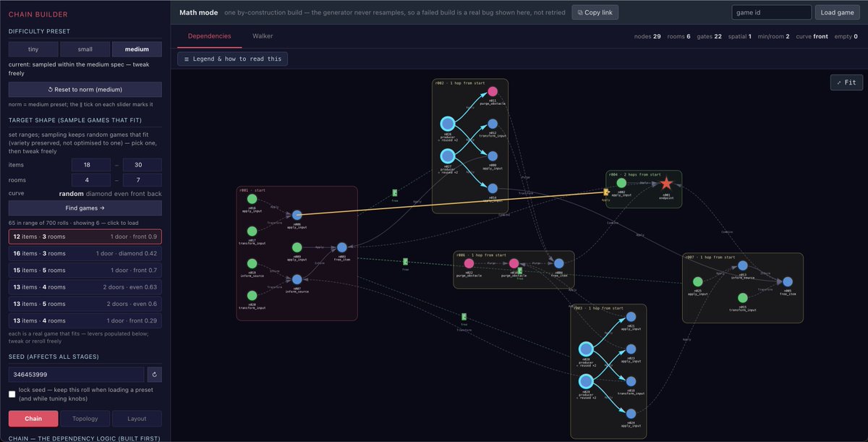Focus the game id input field

click(x=771, y=12)
